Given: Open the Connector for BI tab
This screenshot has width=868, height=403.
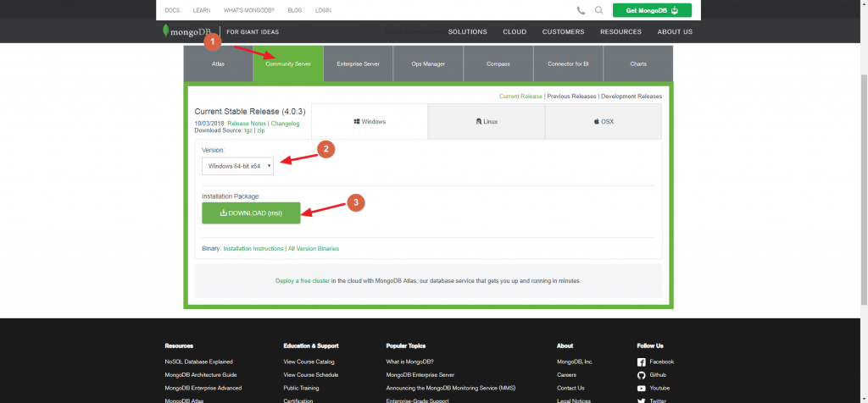Looking at the screenshot, I should [x=568, y=64].
